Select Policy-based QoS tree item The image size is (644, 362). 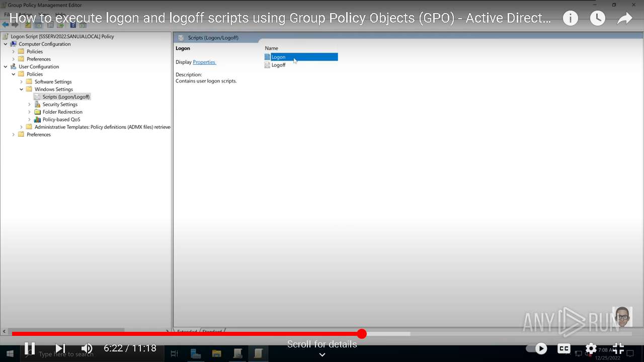pos(61,120)
